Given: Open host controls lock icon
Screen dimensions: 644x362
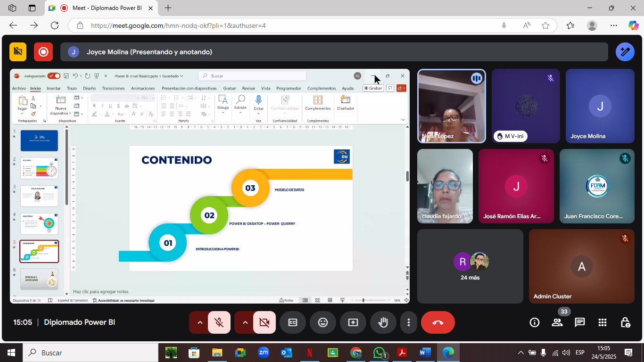Looking at the screenshot, I should pyautogui.click(x=625, y=322).
